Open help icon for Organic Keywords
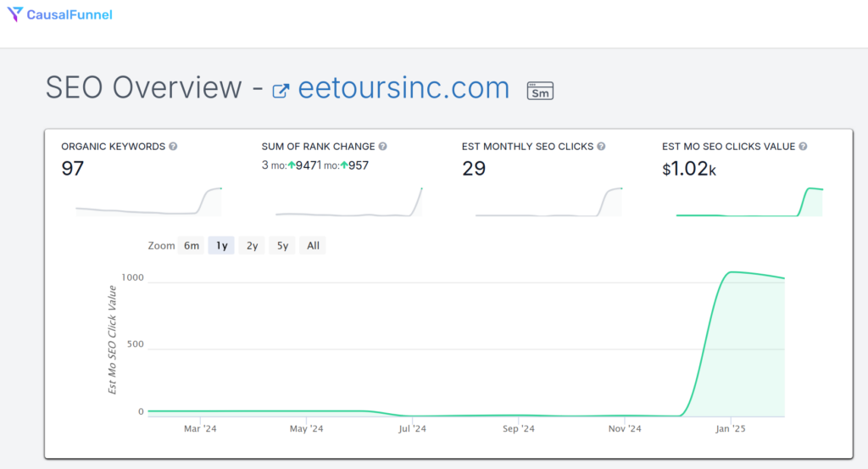This screenshot has height=469, width=868. point(173,146)
